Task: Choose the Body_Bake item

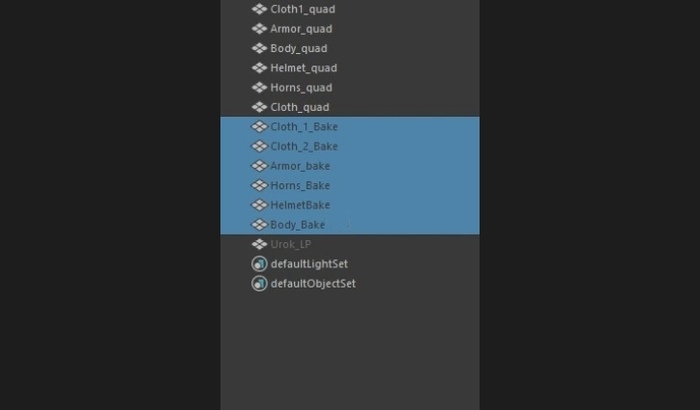Action: click(x=350, y=225)
